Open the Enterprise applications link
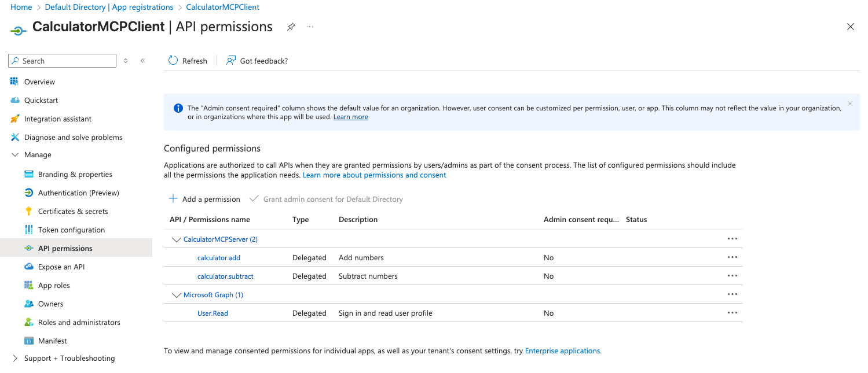868x373 pixels. (x=562, y=350)
